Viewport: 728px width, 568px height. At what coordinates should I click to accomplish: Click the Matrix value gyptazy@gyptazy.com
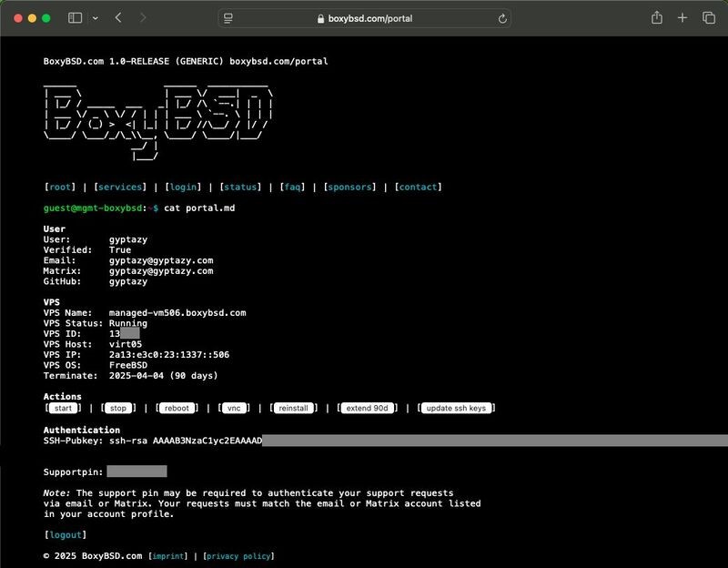click(x=161, y=271)
